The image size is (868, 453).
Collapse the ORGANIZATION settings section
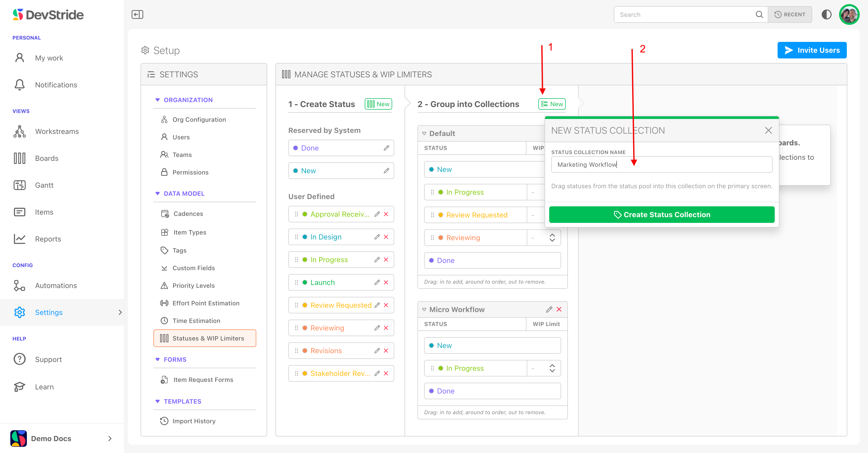[157, 100]
